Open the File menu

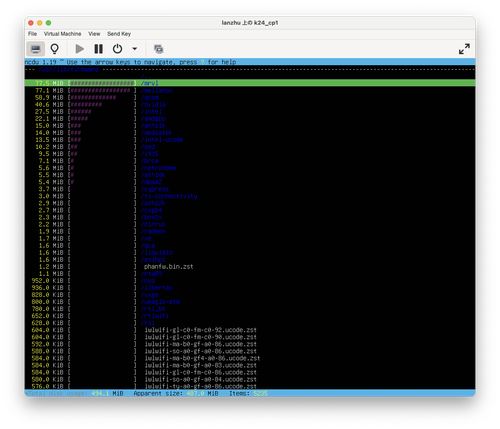[32, 34]
